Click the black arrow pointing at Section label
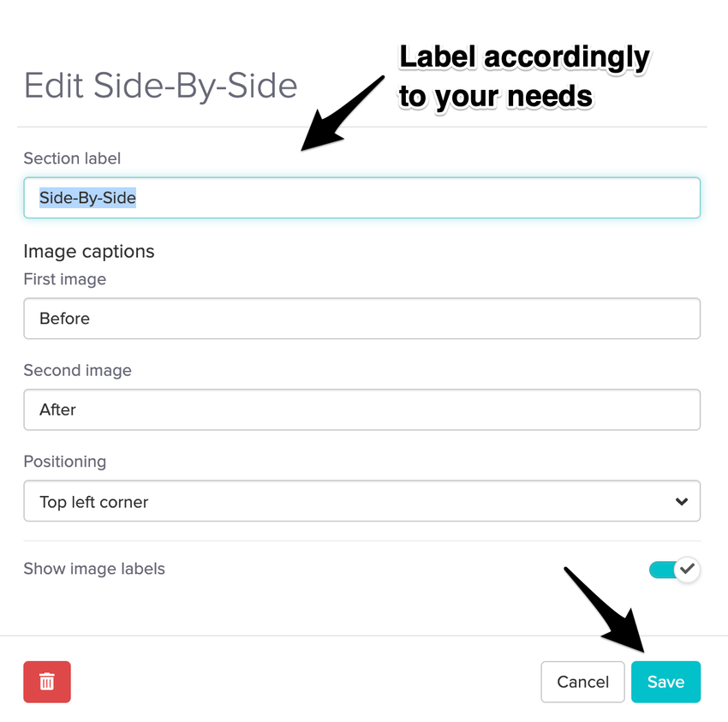Viewport: 728px width, 722px height. coord(341,113)
